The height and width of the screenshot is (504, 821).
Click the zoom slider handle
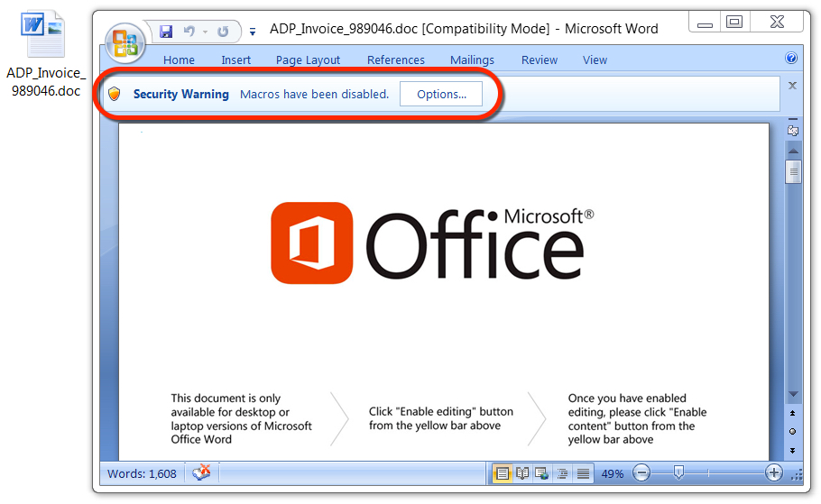pyautogui.click(x=678, y=472)
